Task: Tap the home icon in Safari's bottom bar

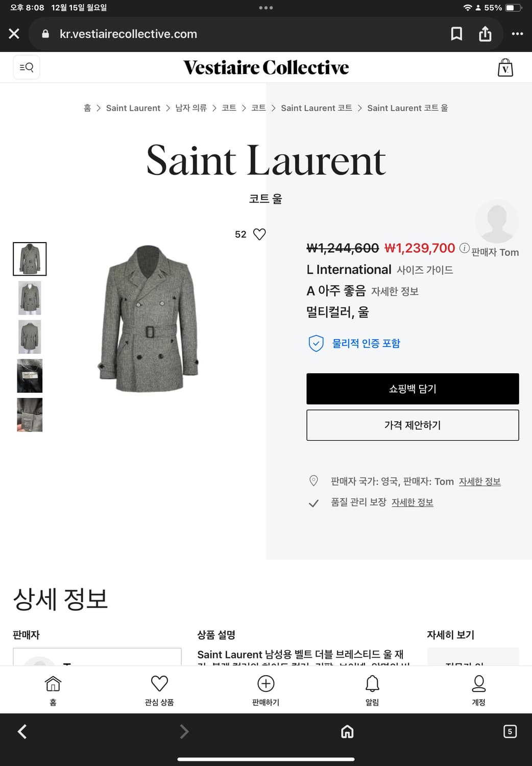Action: [347, 731]
